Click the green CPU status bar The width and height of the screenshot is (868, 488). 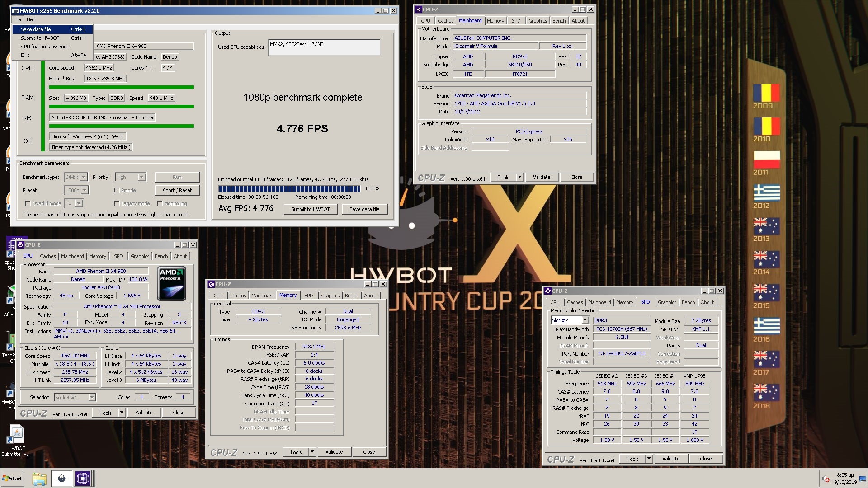tap(122, 87)
